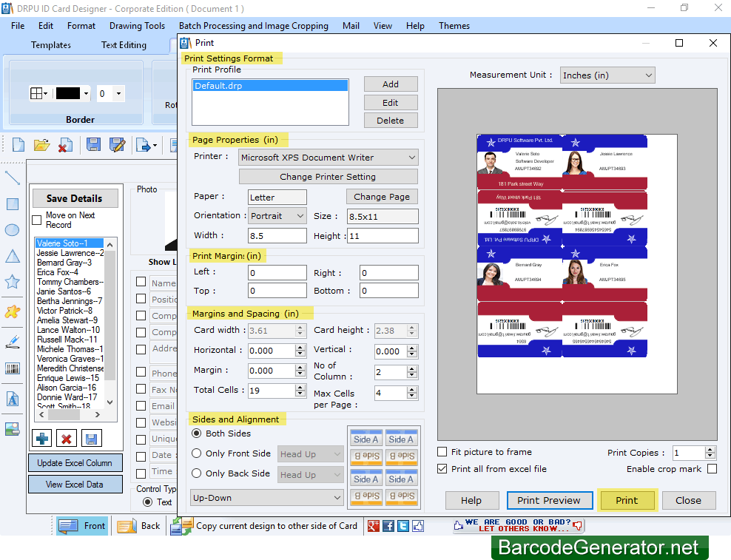Click the Change Printer Setting button
The width and height of the screenshot is (731, 560).
coord(328,176)
